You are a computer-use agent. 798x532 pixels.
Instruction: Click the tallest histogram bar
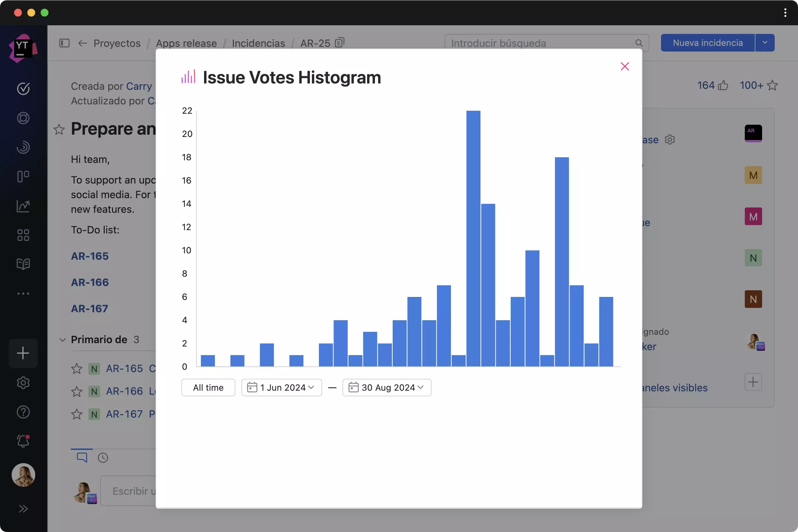click(x=473, y=237)
